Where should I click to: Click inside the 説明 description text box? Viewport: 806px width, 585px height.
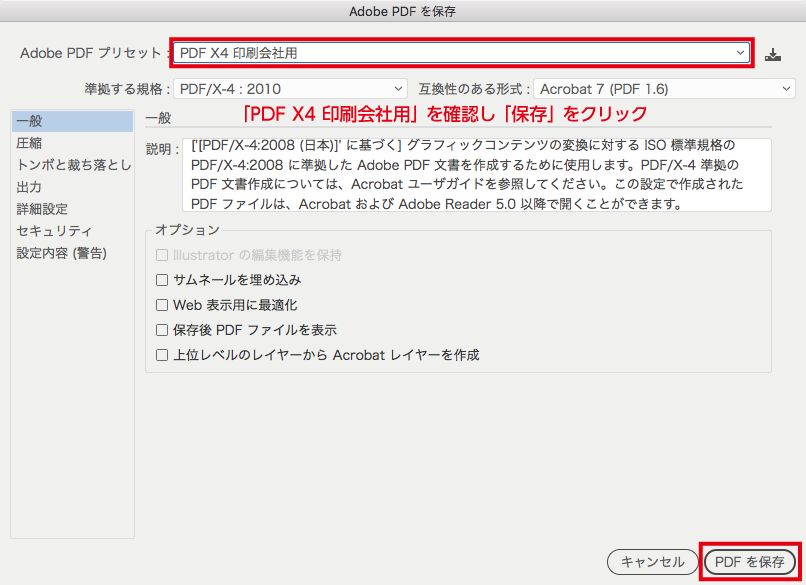click(477, 175)
